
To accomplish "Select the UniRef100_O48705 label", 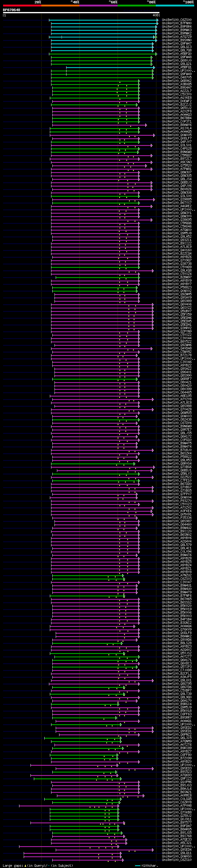I will point(177,78).
